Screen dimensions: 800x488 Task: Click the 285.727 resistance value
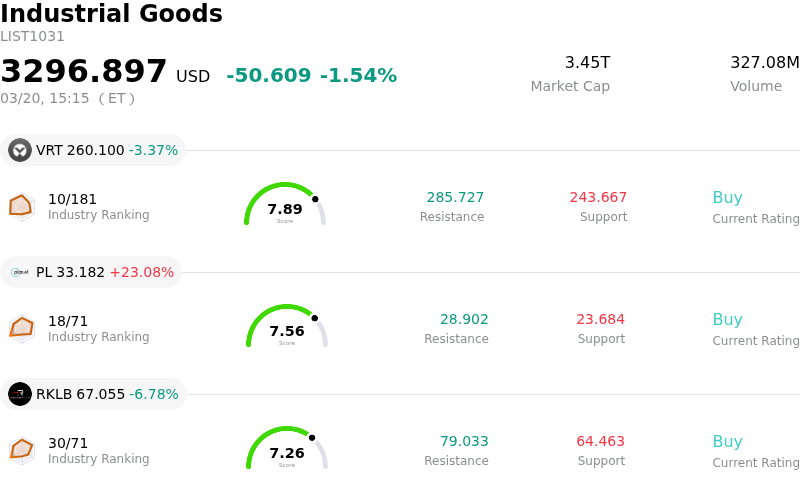point(455,198)
